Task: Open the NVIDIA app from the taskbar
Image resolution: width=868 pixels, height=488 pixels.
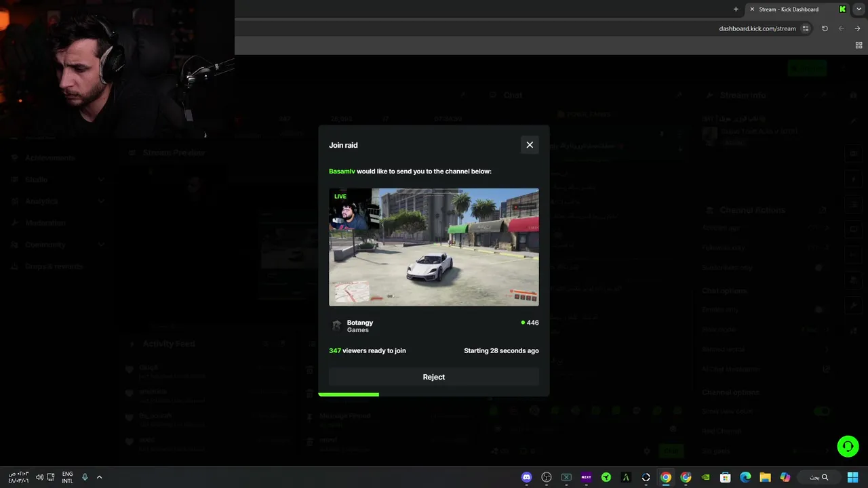Action: pos(705,477)
